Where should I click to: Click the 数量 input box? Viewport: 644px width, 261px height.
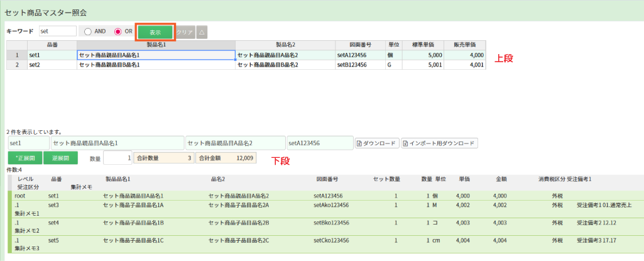click(x=117, y=158)
